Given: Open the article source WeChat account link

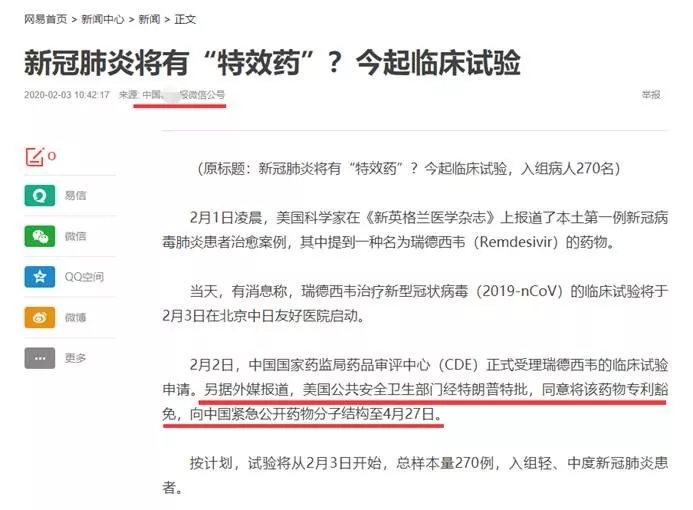Looking at the screenshot, I should [183, 95].
